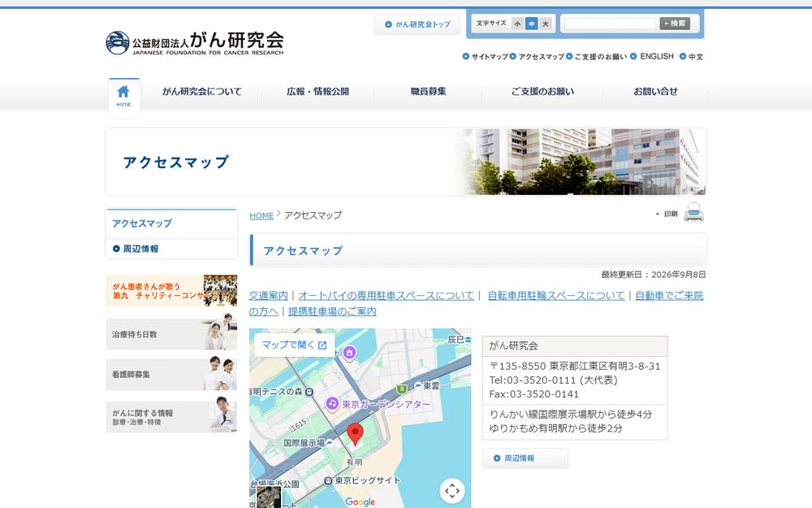Open the charity concert banner

click(x=171, y=291)
